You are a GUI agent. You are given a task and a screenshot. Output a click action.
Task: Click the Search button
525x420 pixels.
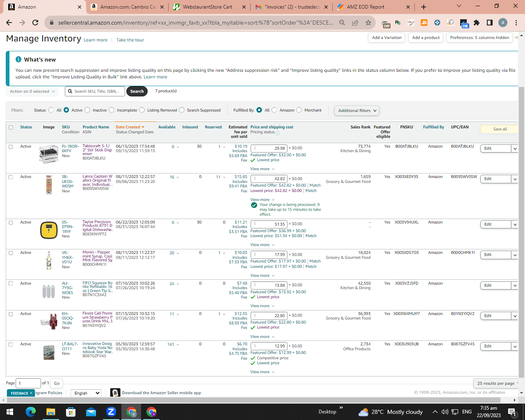tap(137, 91)
